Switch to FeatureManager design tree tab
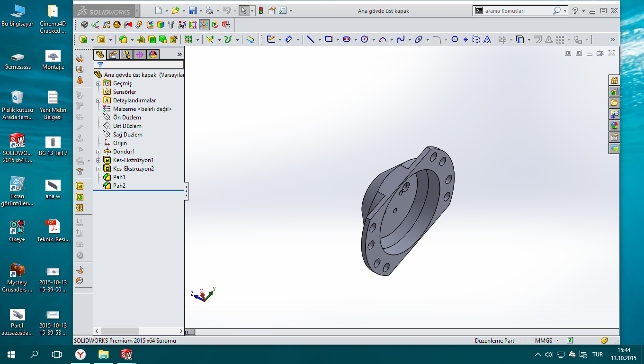The image size is (644, 364). click(99, 55)
